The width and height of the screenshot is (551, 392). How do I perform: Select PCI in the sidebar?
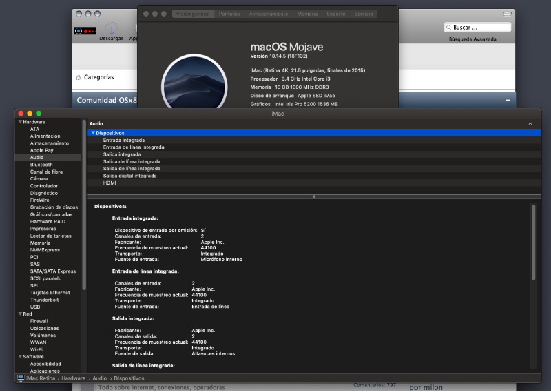click(x=34, y=257)
